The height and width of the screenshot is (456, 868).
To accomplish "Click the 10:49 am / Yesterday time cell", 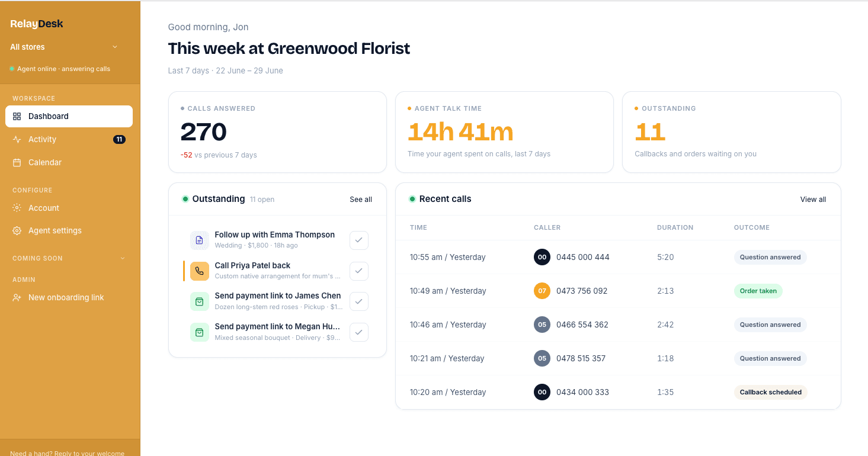I will (x=448, y=291).
